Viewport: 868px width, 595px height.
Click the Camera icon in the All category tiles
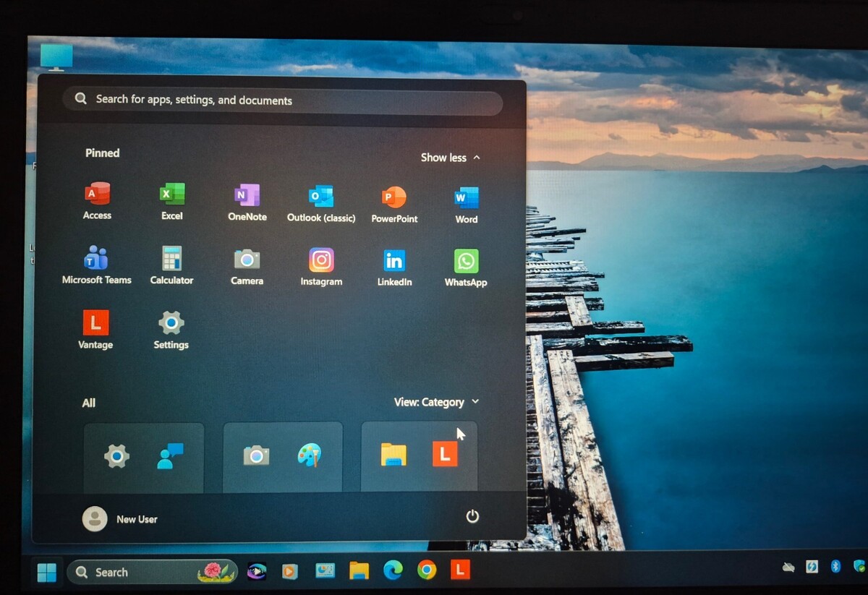256,455
